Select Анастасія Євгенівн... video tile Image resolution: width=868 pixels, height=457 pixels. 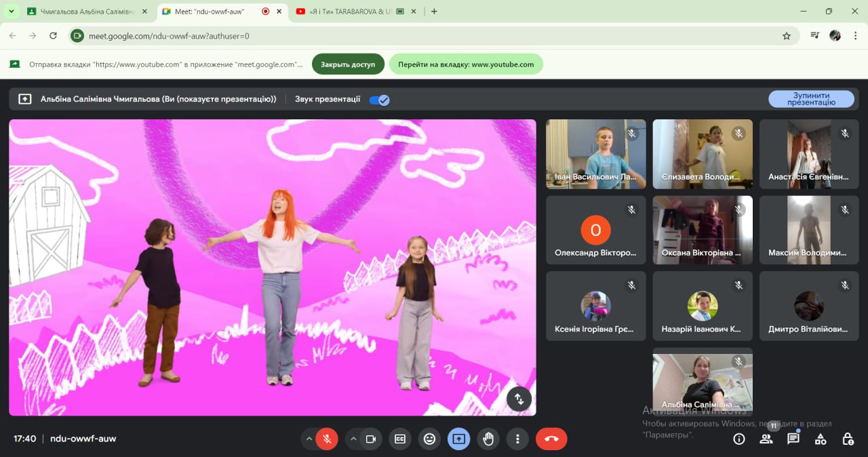(809, 154)
